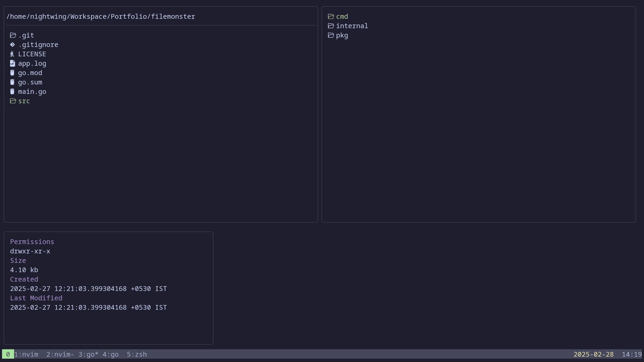Click the Created label

(x=24, y=279)
